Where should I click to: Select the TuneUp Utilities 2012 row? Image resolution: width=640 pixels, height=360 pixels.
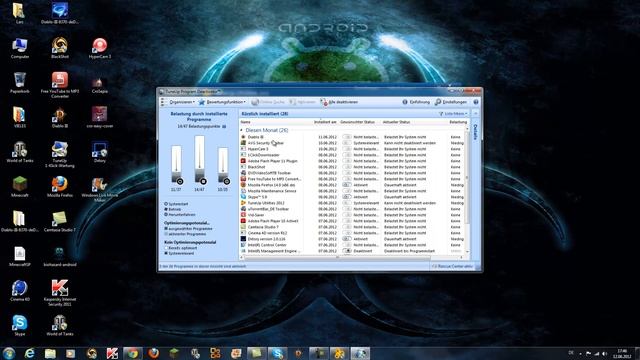352,203
